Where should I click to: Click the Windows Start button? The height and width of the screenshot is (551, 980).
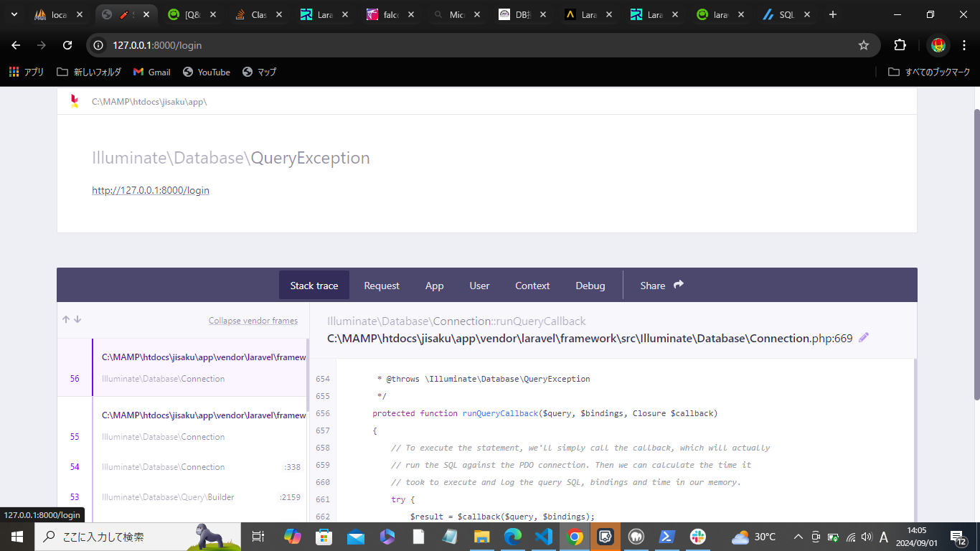tap(17, 537)
